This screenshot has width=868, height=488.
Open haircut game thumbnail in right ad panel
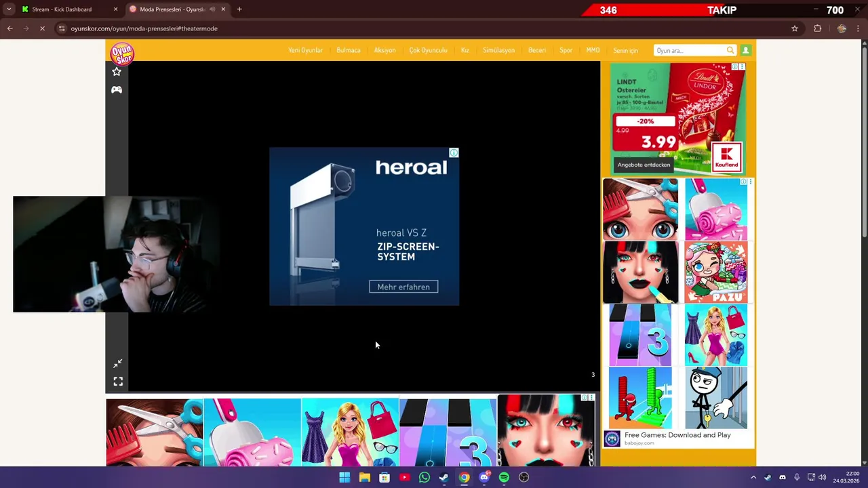tap(640, 209)
